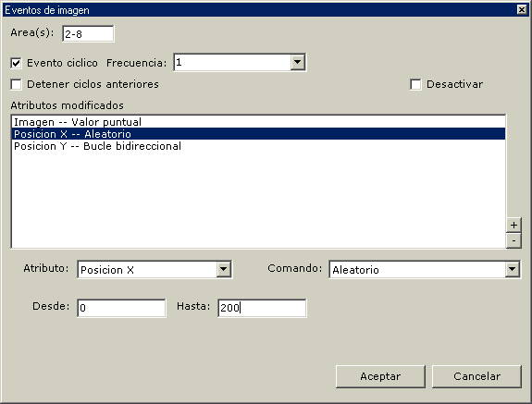Click the Frecuencia value text box

tap(232, 62)
